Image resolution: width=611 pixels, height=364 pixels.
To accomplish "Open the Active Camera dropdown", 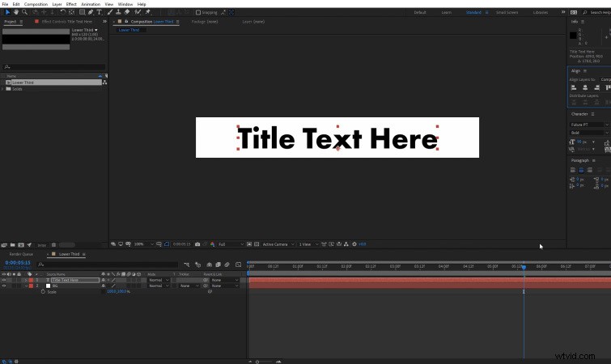I will [278, 244].
